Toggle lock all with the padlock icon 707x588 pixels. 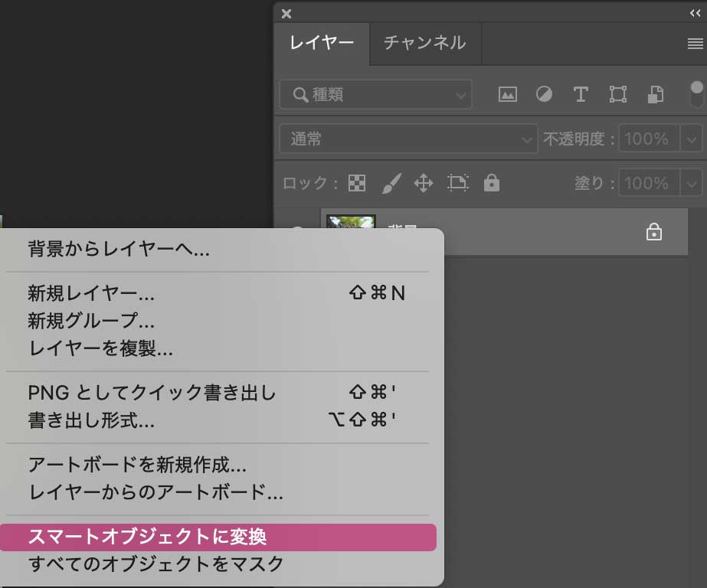tap(492, 183)
